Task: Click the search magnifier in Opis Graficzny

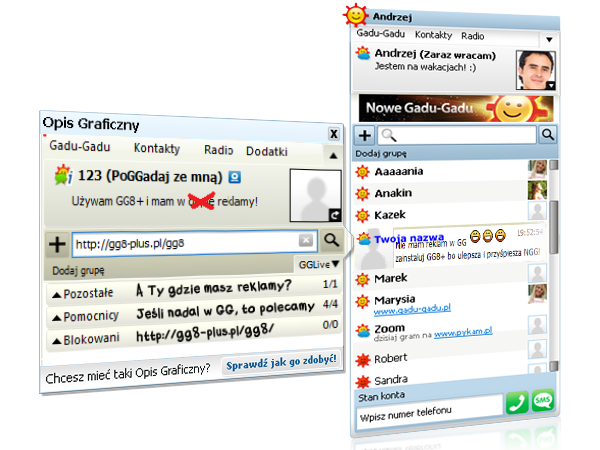Action: coord(332,241)
